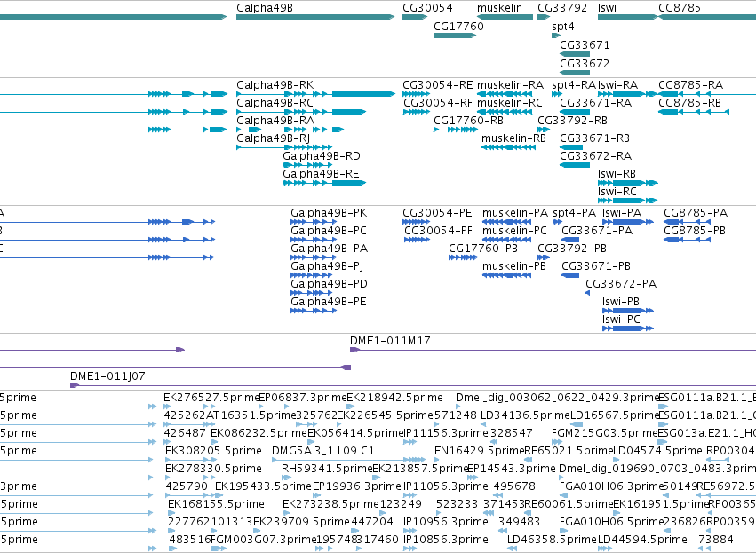The height and width of the screenshot is (553, 756).
Task: Click the Iswi gene label
Action: tap(607, 8)
